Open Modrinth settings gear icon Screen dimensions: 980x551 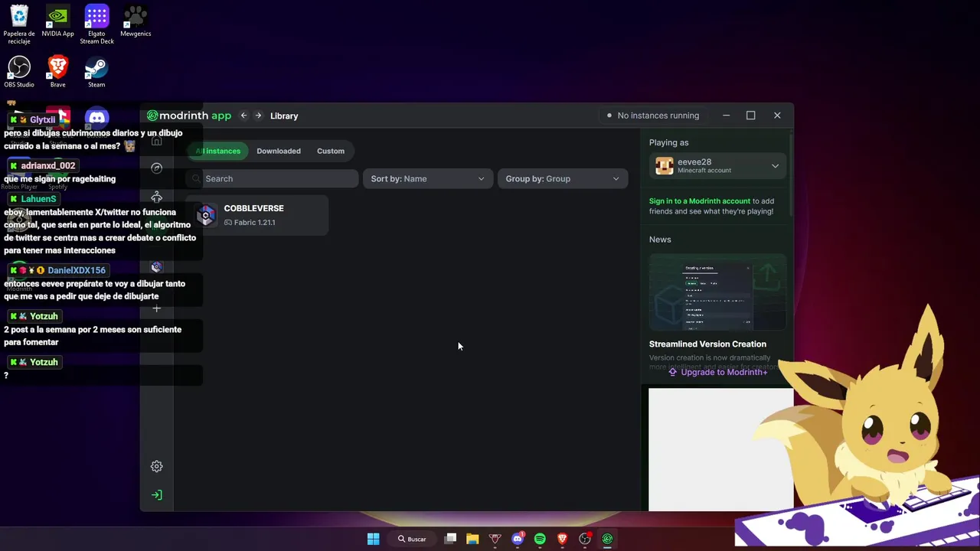click(156, 467)
